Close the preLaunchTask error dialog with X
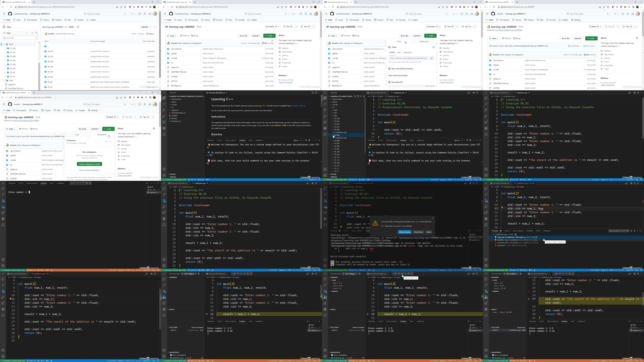Screen dimensions: 644x362 (432, 218)
